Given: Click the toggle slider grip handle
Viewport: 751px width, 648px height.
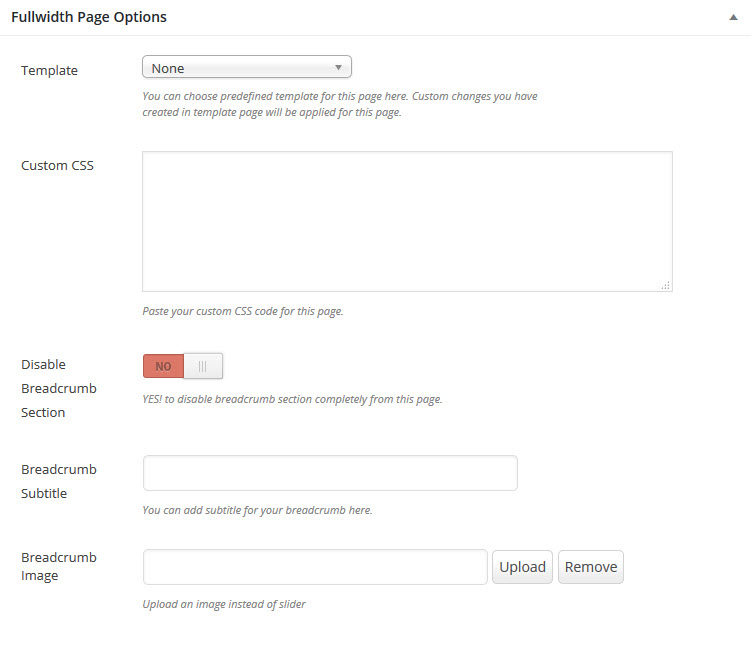Looking at the screenshot, I should [203, 366].
